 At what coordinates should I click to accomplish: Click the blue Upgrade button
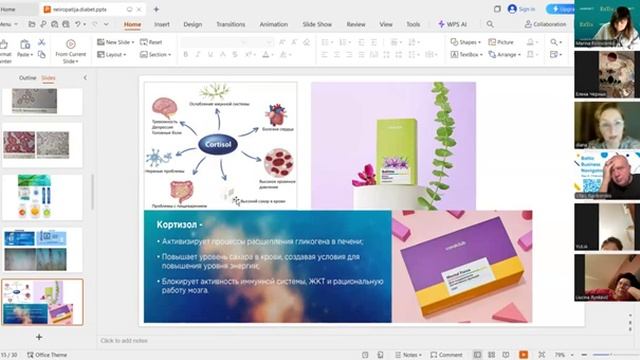point(560,9)
